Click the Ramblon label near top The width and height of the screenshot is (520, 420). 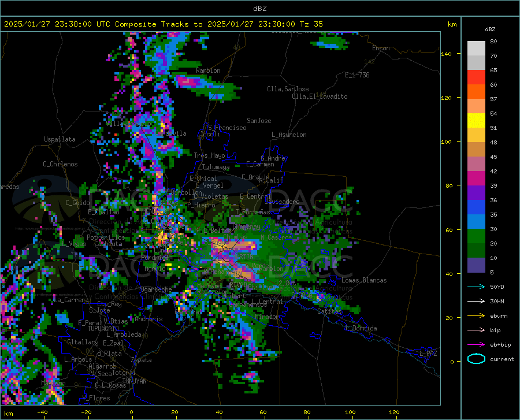(208, 70)
